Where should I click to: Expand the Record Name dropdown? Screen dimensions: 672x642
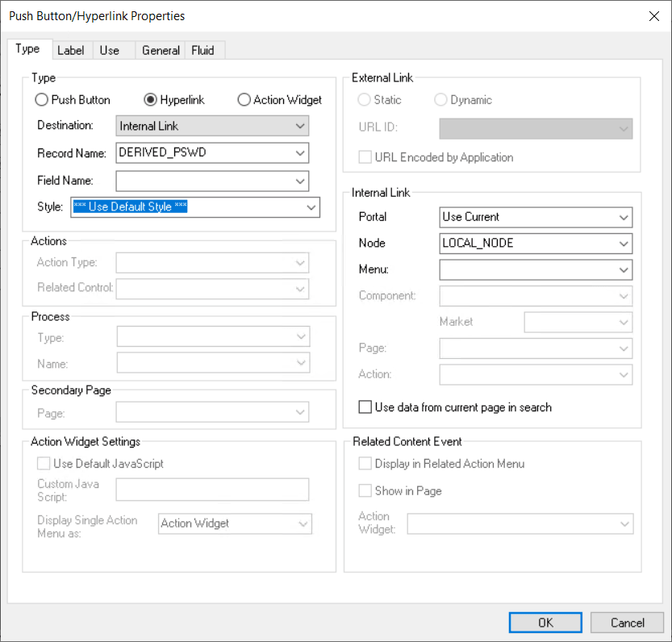coord(299,153)
